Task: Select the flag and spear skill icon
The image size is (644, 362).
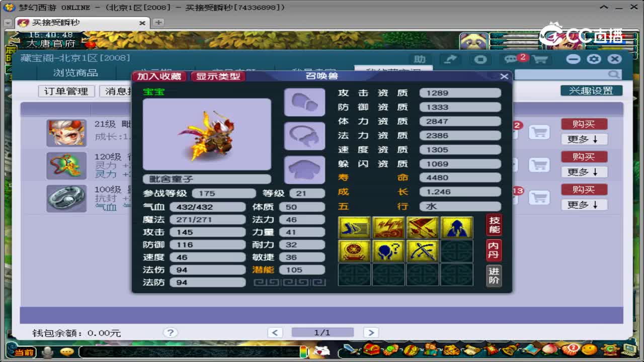Action: (x=423, y=228)
